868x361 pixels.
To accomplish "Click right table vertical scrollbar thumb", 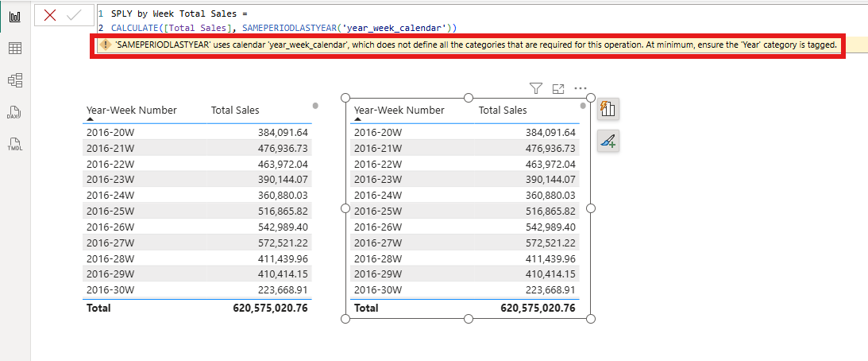I will (x=583, y=106).
